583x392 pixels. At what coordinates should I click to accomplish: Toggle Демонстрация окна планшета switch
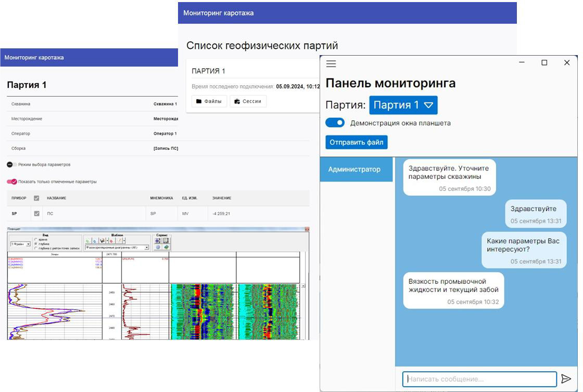(x=335, y=123)
